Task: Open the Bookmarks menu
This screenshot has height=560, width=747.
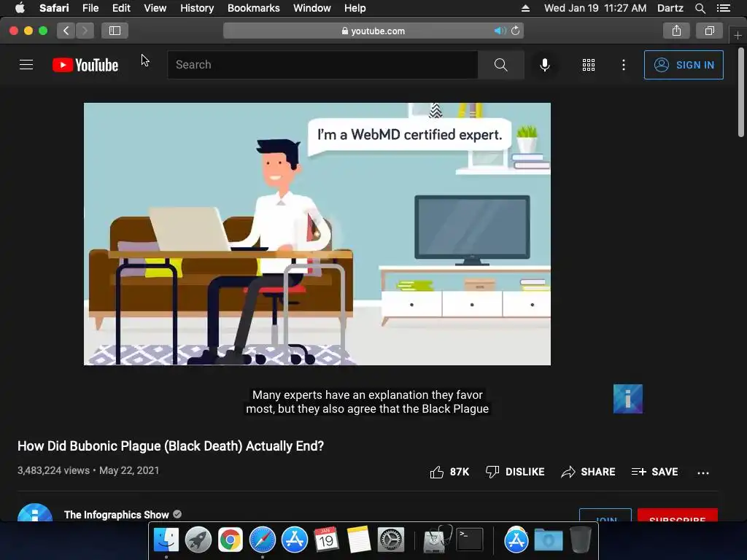Action: 253,8
